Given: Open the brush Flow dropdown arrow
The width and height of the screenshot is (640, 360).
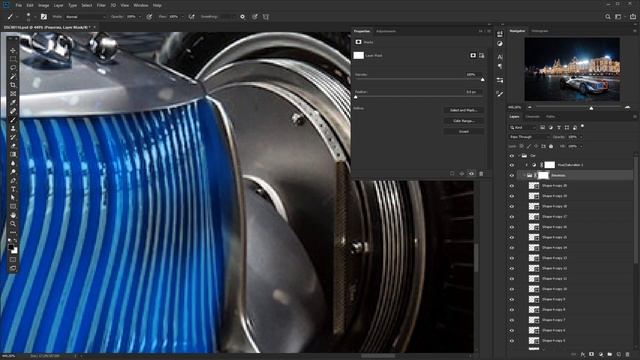Looking at the screenshot, I should (x=182, y=17).
